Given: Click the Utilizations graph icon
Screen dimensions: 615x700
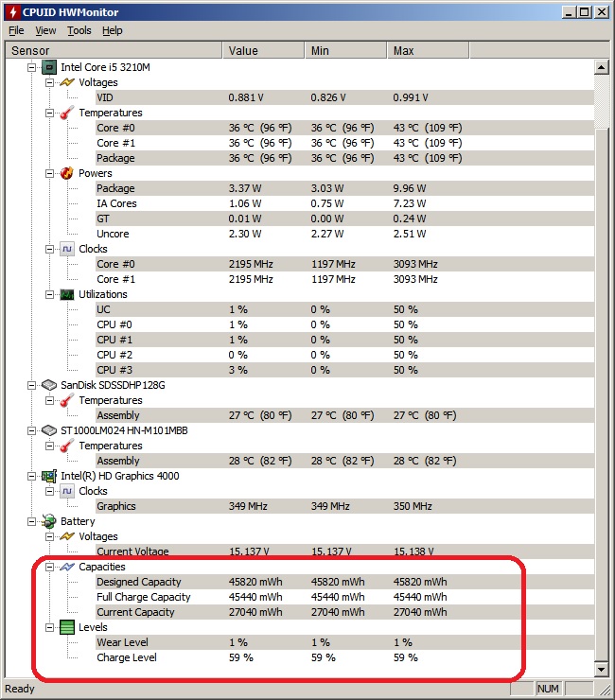Looking at the screenshot, I should (67, 294).
